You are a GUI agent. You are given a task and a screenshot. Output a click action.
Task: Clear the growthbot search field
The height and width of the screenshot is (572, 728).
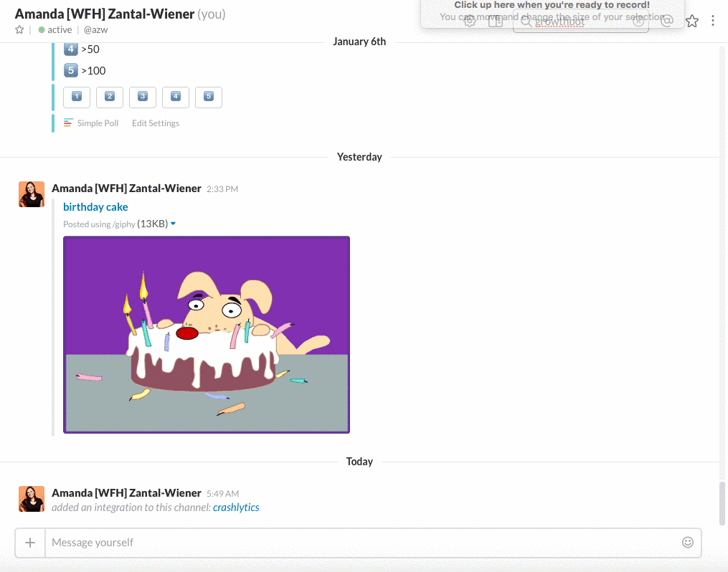click(638, 22)
